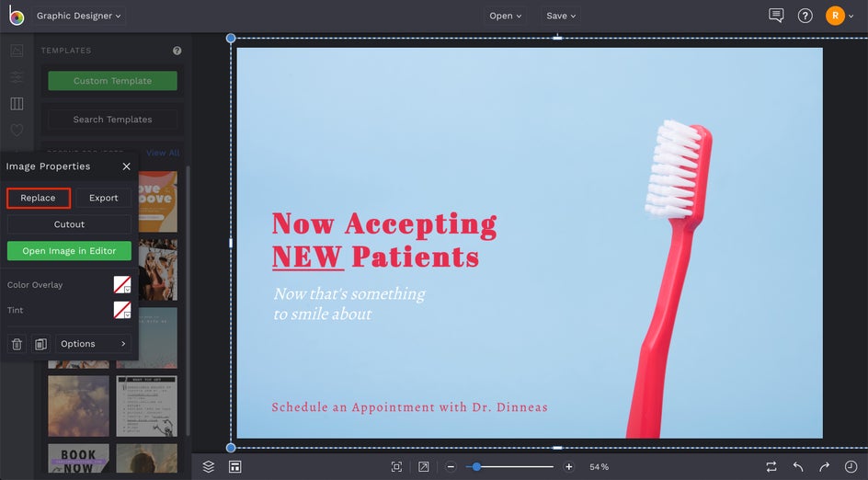The height and width of the screenshot is (480, 868).
Task: Undo the last action
Action: coord(798,467)
